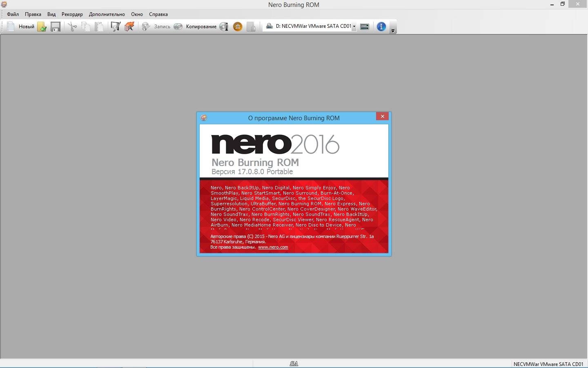Click the nero 2016 logo
The height and width of the screenshot is (368, 588).
[275, 144]
